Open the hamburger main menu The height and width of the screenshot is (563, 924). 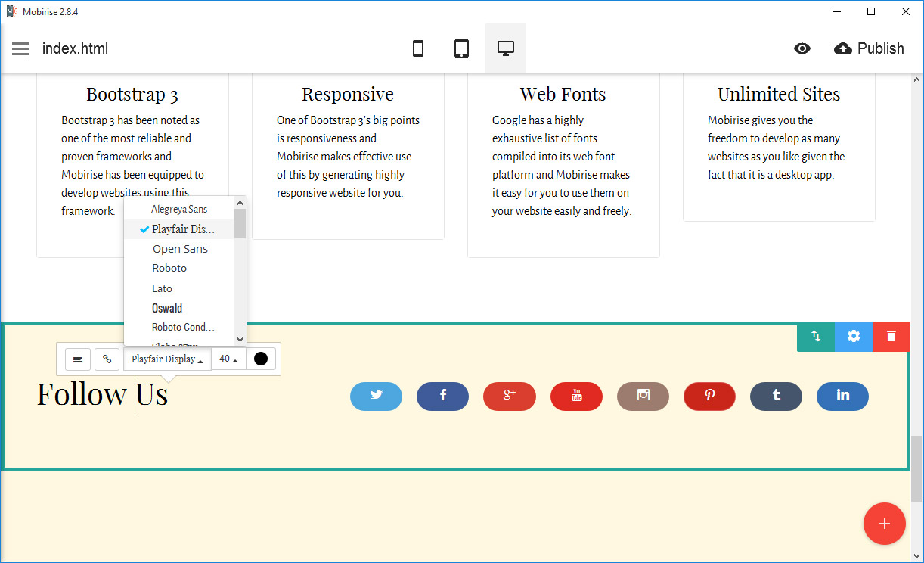click(x=20, y=48)
